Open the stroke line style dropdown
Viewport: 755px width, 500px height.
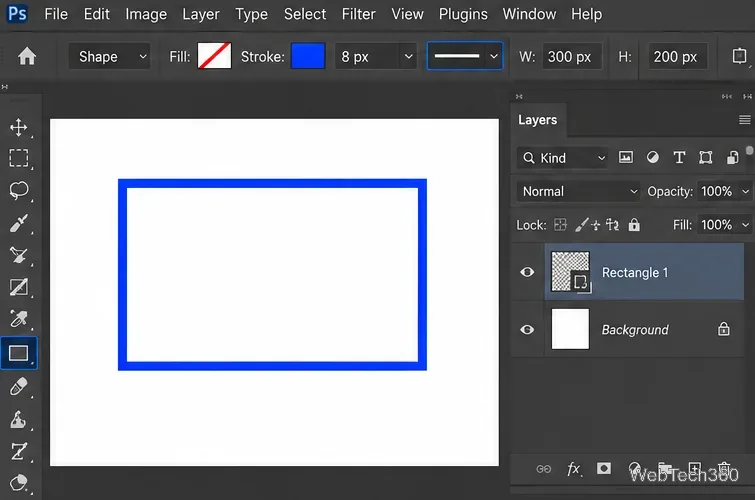(x=465, y=56)
